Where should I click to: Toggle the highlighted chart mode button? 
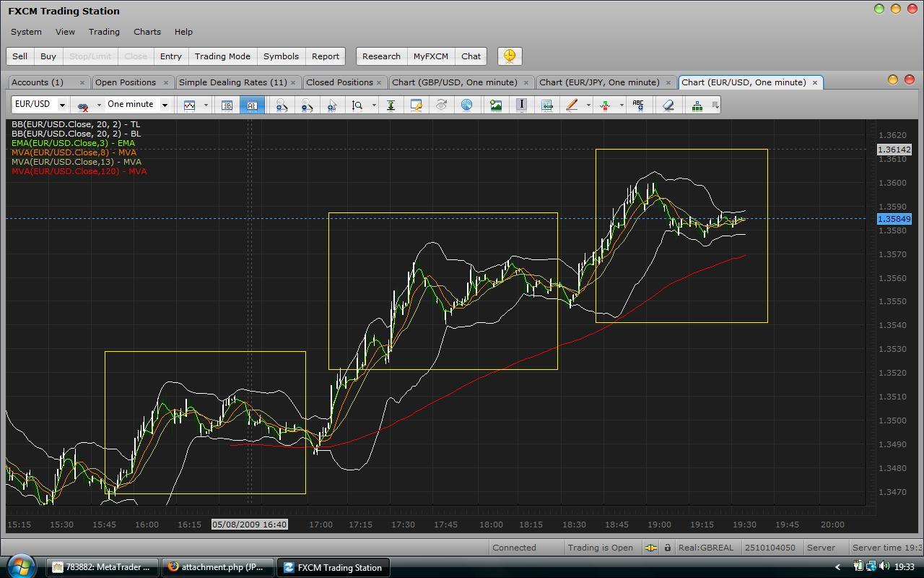pos(252,105)
